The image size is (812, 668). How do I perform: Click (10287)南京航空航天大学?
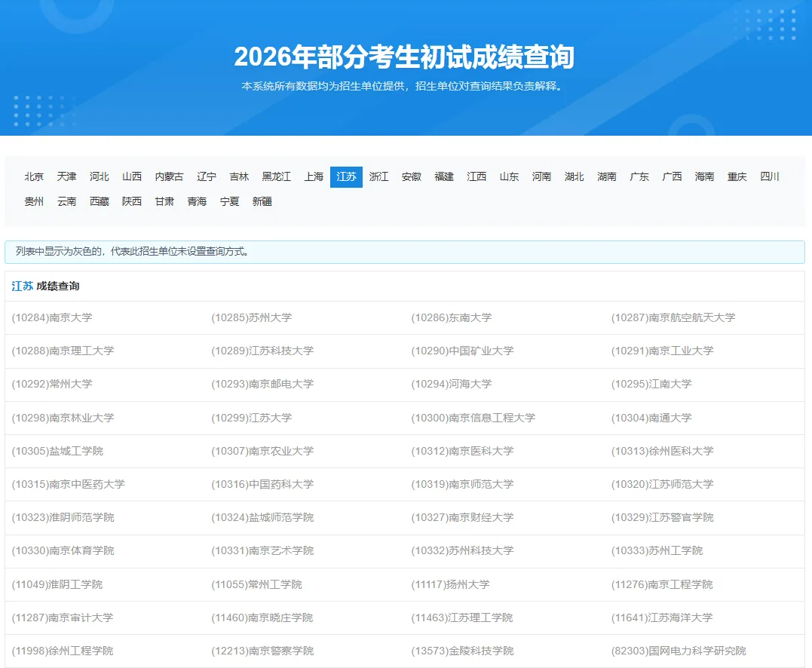673,317
